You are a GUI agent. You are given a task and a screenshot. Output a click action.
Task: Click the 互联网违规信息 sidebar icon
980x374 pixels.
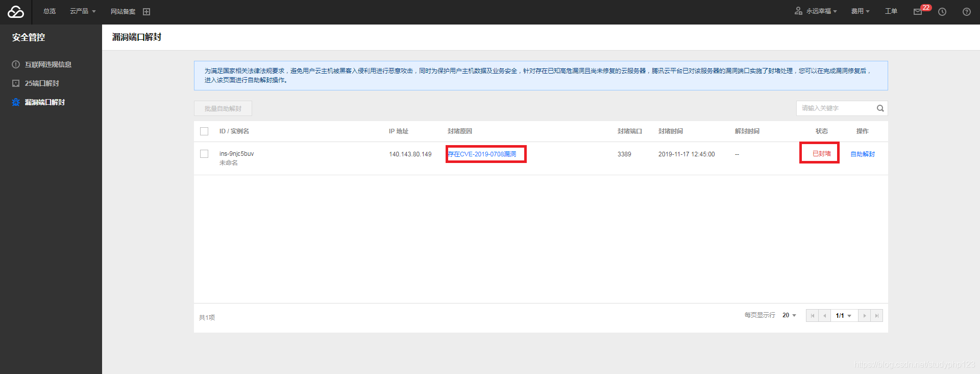[x=16, y=64]
